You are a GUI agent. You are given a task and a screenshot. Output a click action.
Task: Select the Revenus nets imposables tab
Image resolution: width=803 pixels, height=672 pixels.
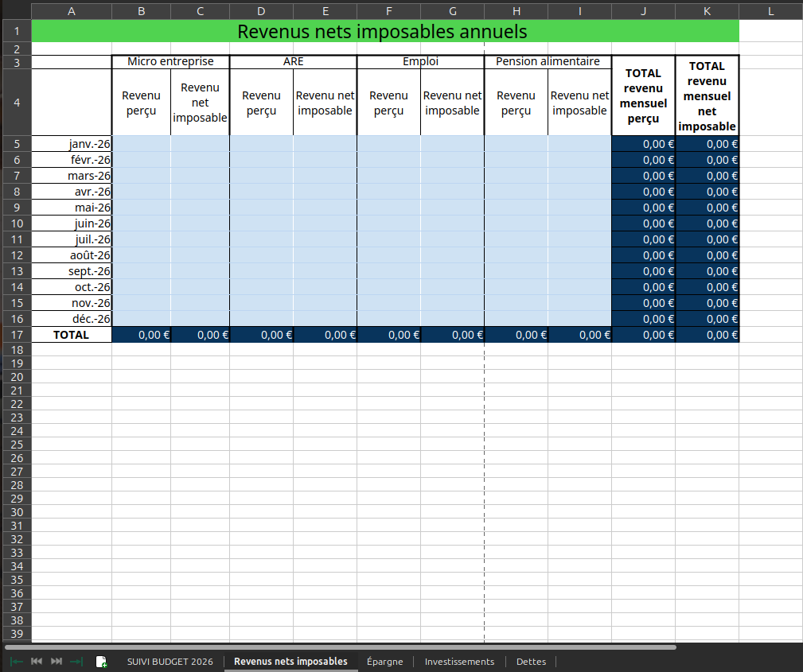tap(291, 661)
